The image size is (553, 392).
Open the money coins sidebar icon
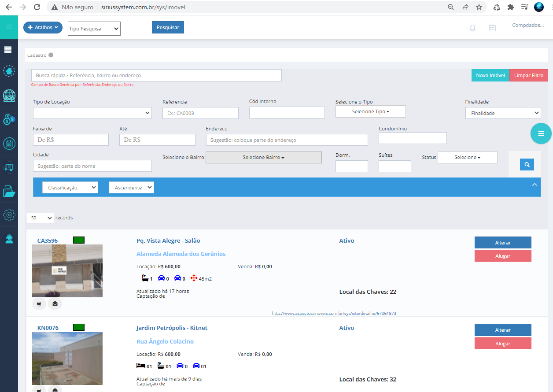pos(9,119)
